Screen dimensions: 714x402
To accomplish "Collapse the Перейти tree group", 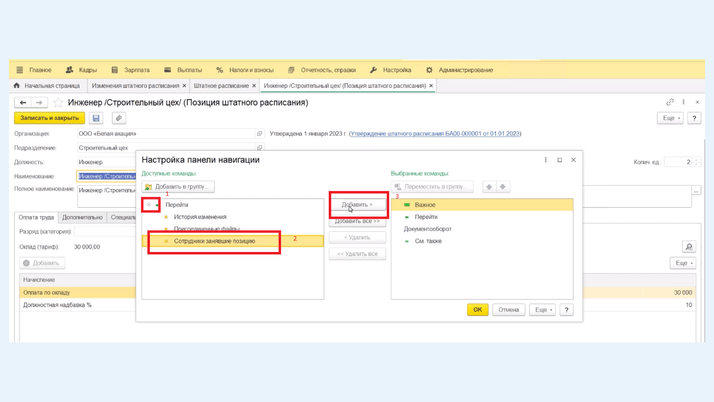I will click(x=149, y=205).
